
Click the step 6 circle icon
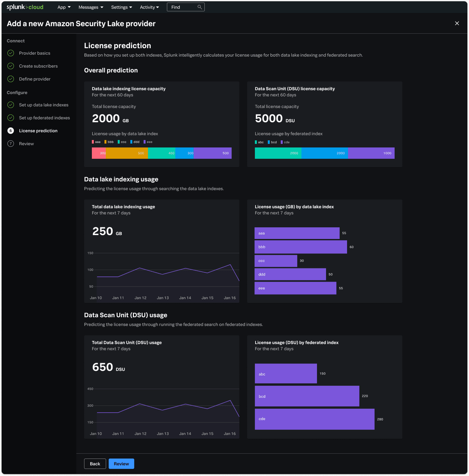tap(11, 131)
